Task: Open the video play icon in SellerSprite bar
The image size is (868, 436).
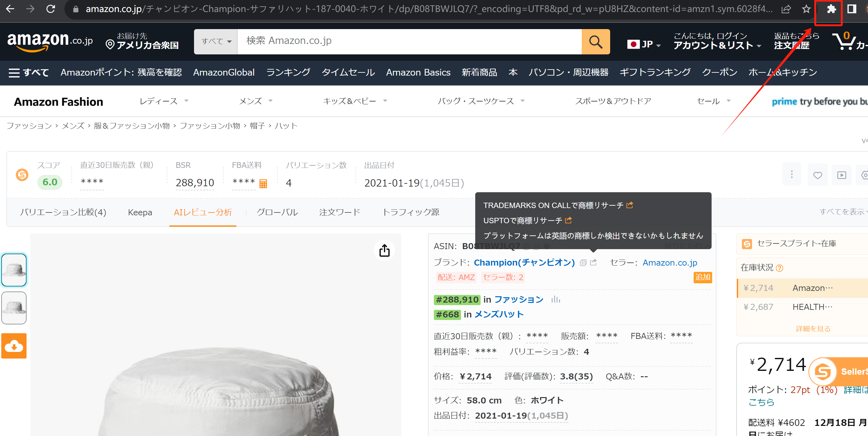Action: tap(841, 175)
